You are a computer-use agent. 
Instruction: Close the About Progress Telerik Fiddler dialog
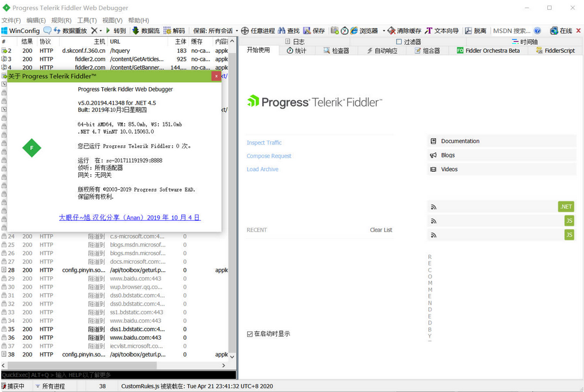point(216,76)
